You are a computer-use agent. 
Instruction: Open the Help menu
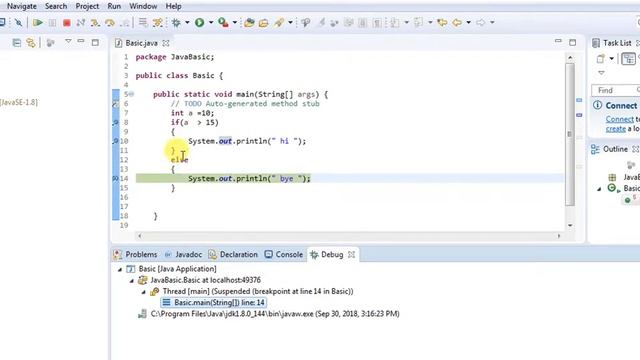click(x=173, y=6)
